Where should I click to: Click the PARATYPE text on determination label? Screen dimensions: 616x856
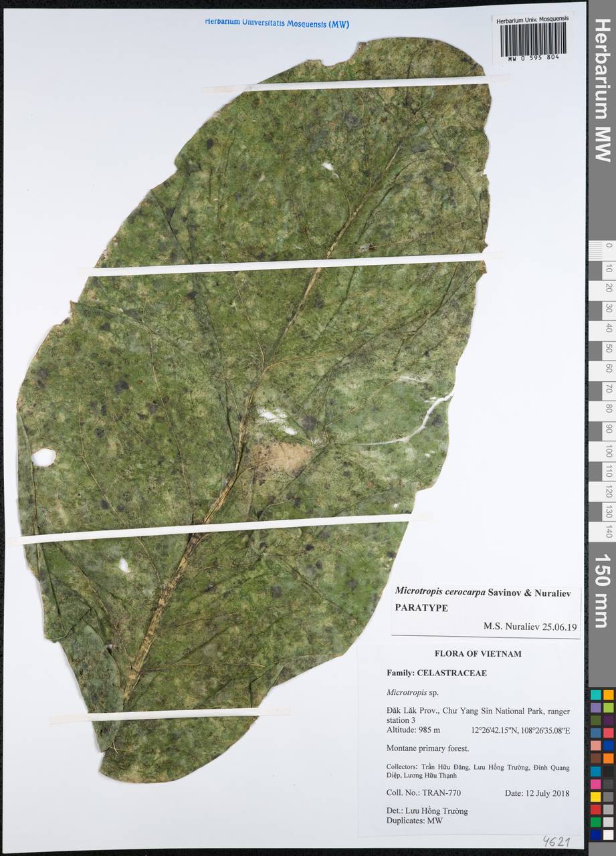click(x=421, y=608)
